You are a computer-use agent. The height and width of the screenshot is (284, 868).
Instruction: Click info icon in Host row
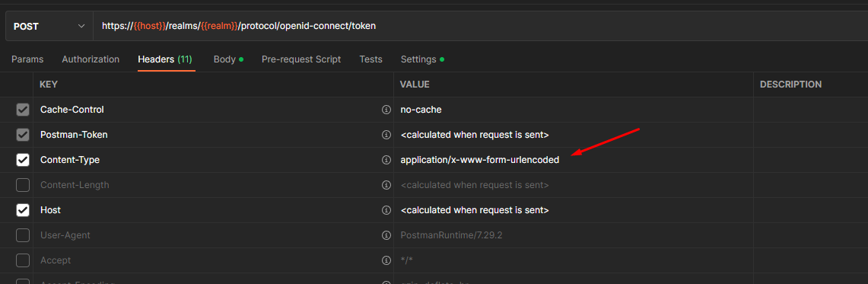coord(386,210)
